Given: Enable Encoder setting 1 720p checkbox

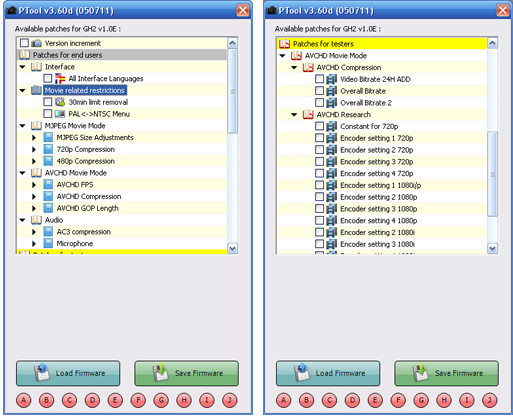Looking at the screenshot, I should click(x=319, y=138).
